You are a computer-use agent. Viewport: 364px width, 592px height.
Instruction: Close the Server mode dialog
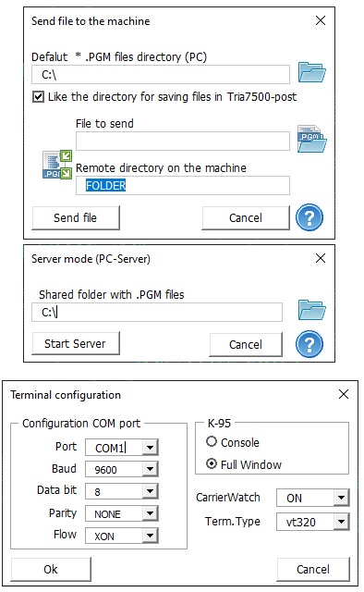click(321, 258)
